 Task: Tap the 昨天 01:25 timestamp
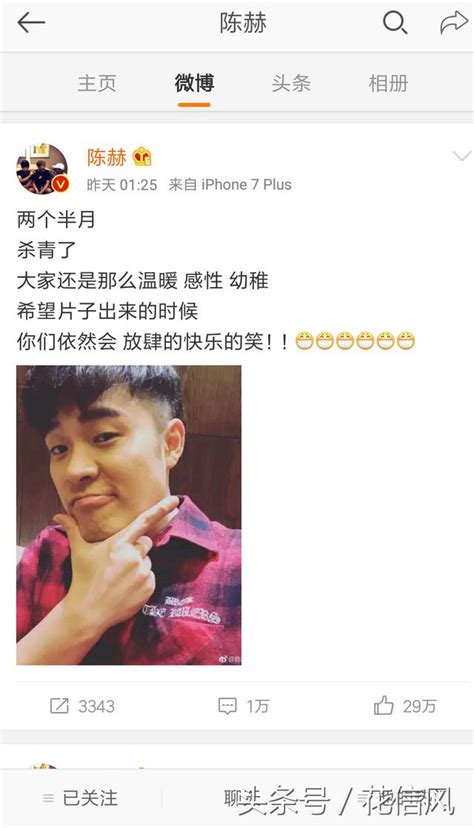pos(122,184)
